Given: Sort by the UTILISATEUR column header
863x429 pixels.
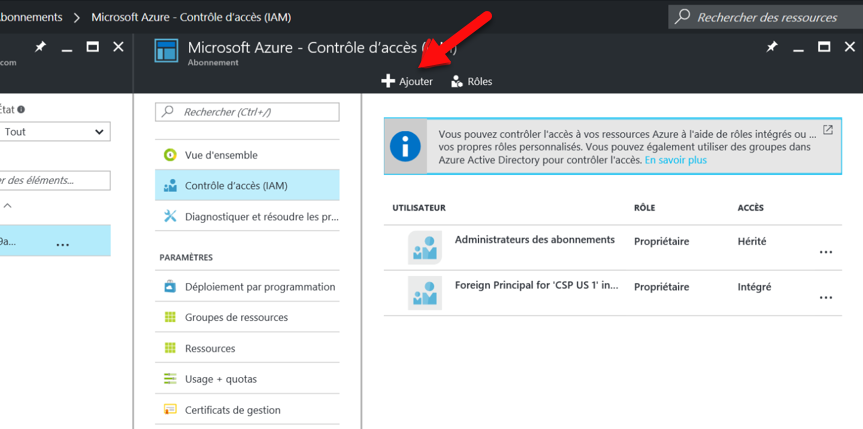Looking at the screenshot, I should tap(419, 208).
